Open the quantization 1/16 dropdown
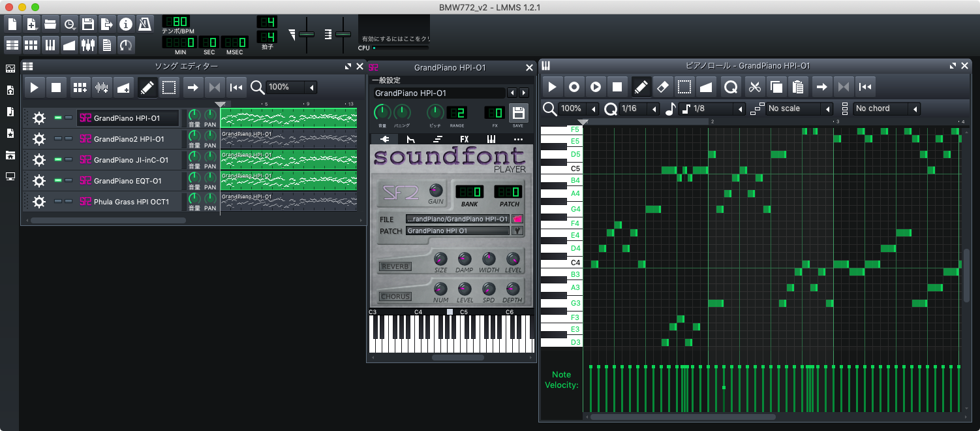Image resolution: width=980 pixels, height=431 pixels. click(639, 108)
